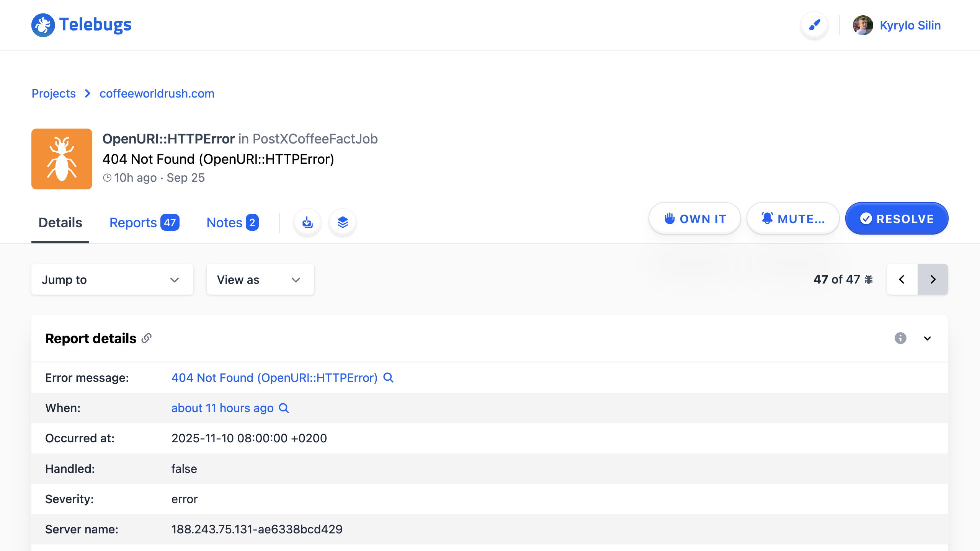Open the Telebugs bug logo

click(x=43, y=25)
